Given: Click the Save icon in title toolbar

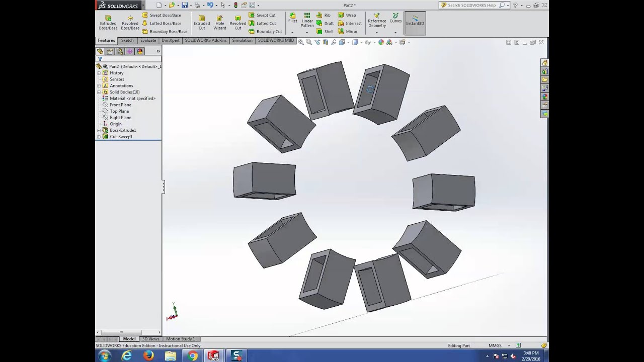Looking at the screenshot, I should (185, 5).
